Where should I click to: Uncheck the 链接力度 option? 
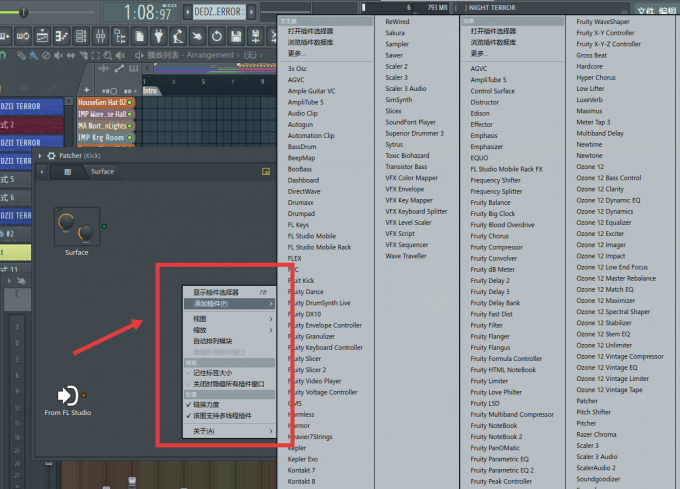(x=229, y=404)
